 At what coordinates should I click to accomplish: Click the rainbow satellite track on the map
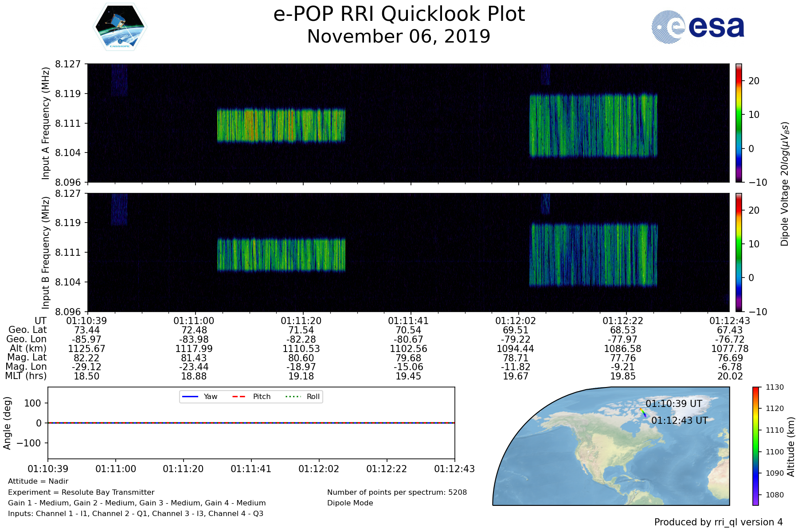coord(643,413)
